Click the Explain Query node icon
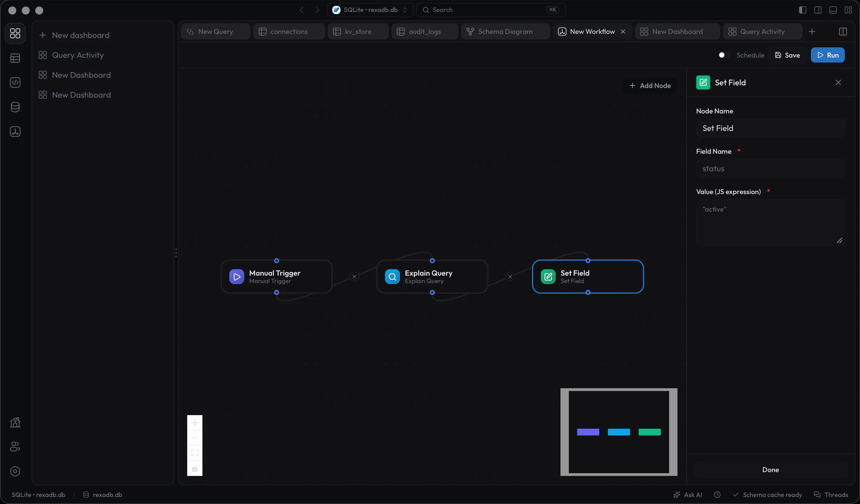The height and width of the screenshot is (504, 860). coord(393,277)
